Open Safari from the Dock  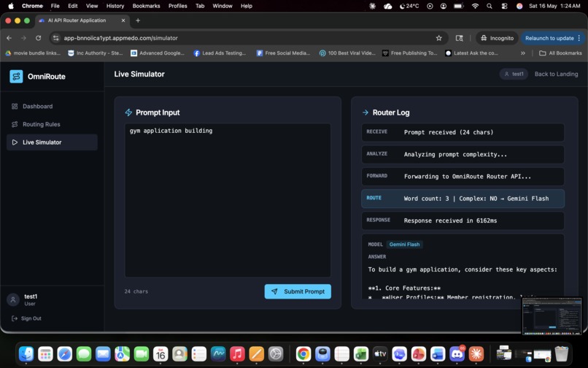(64, 353)
